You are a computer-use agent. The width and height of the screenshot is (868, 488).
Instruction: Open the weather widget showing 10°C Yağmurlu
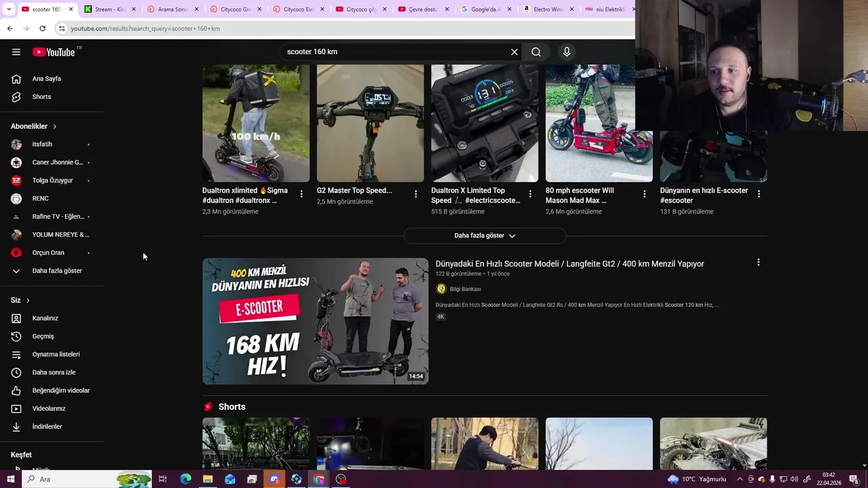[697, 479]
